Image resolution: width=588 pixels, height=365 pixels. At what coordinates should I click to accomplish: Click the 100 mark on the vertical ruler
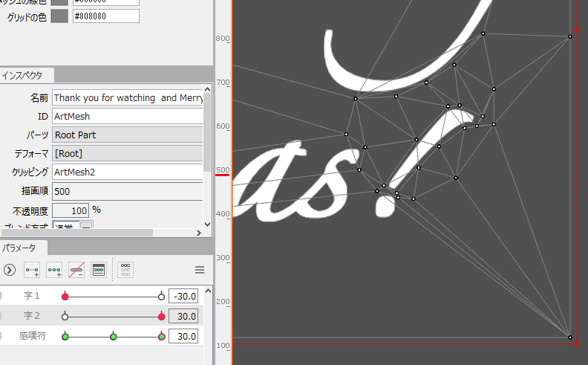pyautogui.click(x=223, y=345)
